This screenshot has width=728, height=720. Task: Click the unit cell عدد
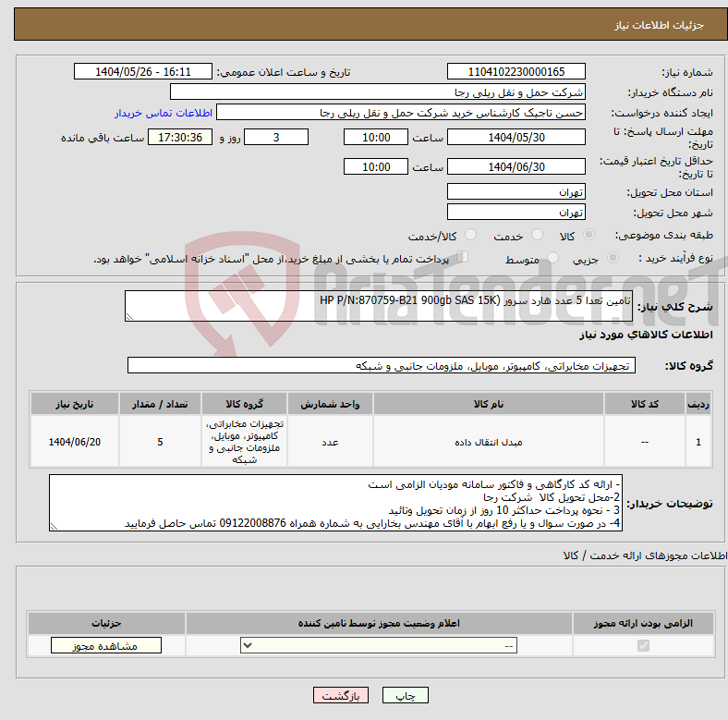tap(330, 442)
